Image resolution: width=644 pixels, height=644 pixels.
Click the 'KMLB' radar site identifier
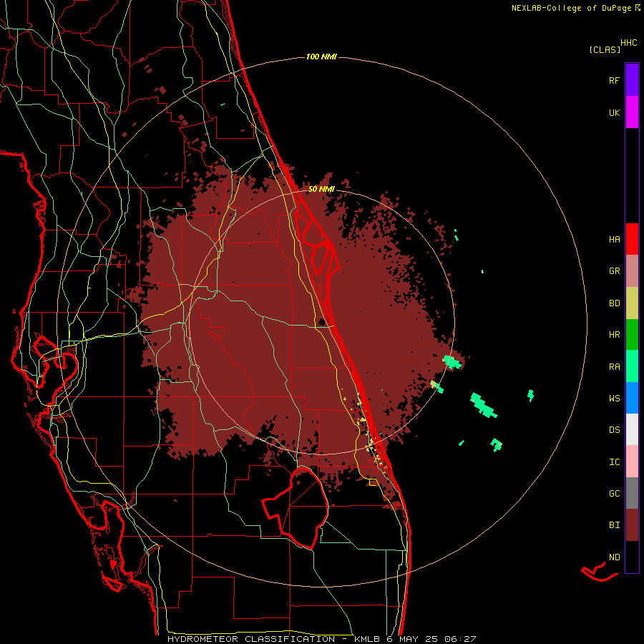[367, 639]
